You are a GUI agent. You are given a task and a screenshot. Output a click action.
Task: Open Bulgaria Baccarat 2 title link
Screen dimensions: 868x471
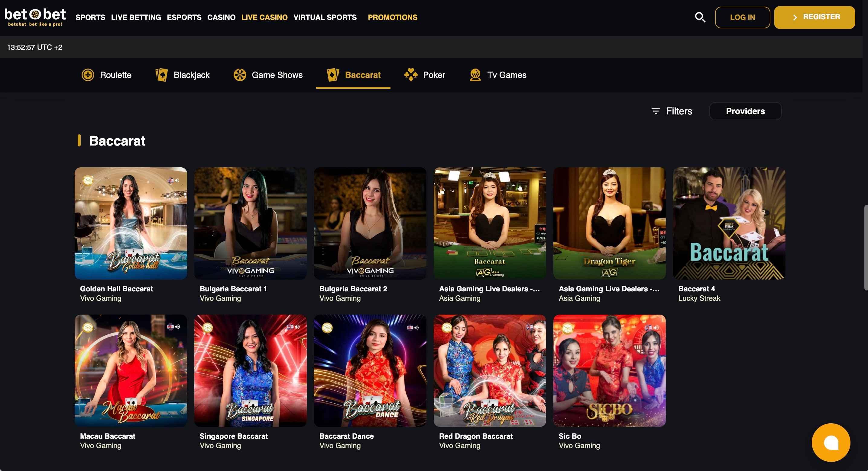click(x=353, y=289)
